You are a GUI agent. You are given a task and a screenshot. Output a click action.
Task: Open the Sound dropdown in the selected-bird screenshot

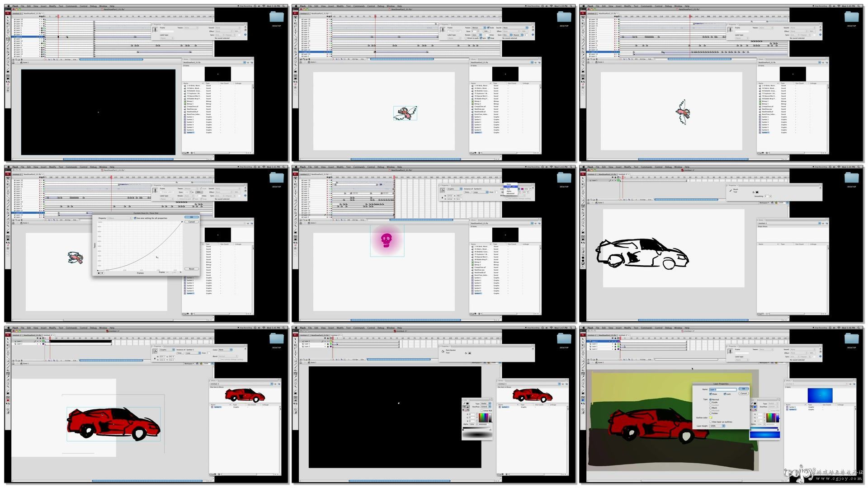tap(515, 28)
